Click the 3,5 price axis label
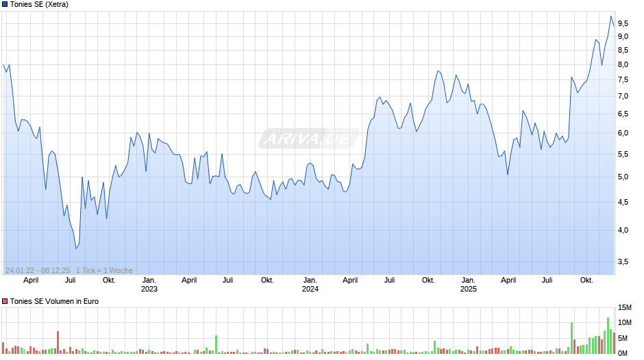Viewport: 644px width, 360px height. pos(623,261)
